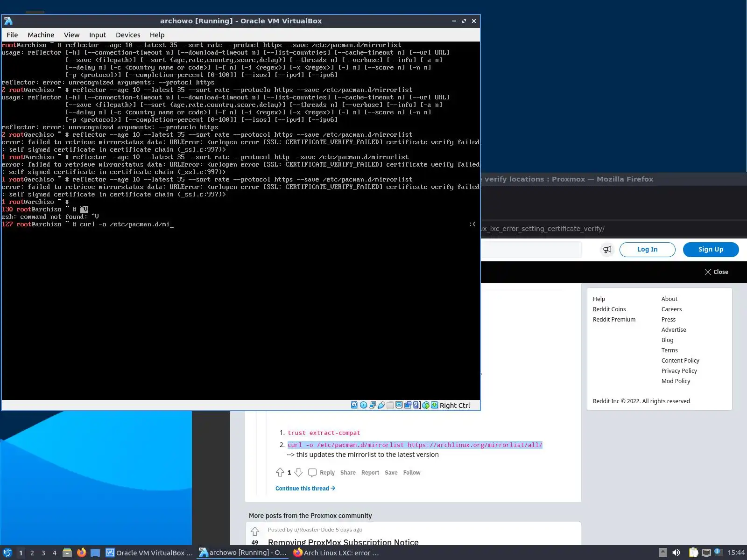Click the removable media eject tray icon
Image resolution: width=747 pixels, height=560 pixels.
(x=662, y=553)
